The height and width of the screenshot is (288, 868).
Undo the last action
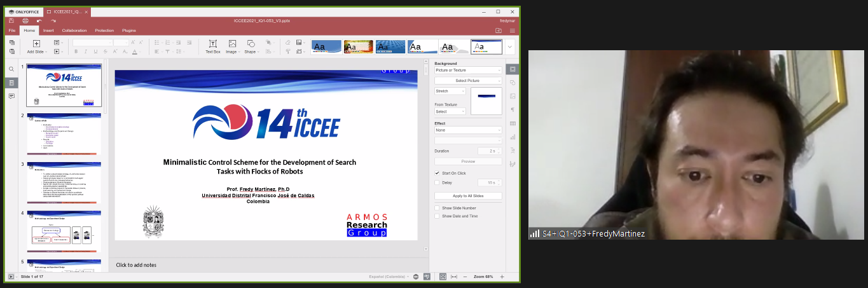click(x=39, y=20)
